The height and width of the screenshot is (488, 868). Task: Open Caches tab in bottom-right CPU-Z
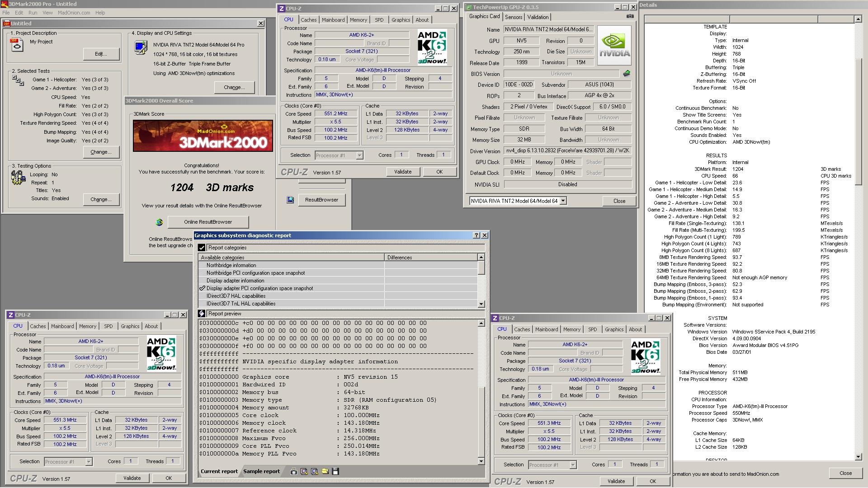(x=522, y=329)
